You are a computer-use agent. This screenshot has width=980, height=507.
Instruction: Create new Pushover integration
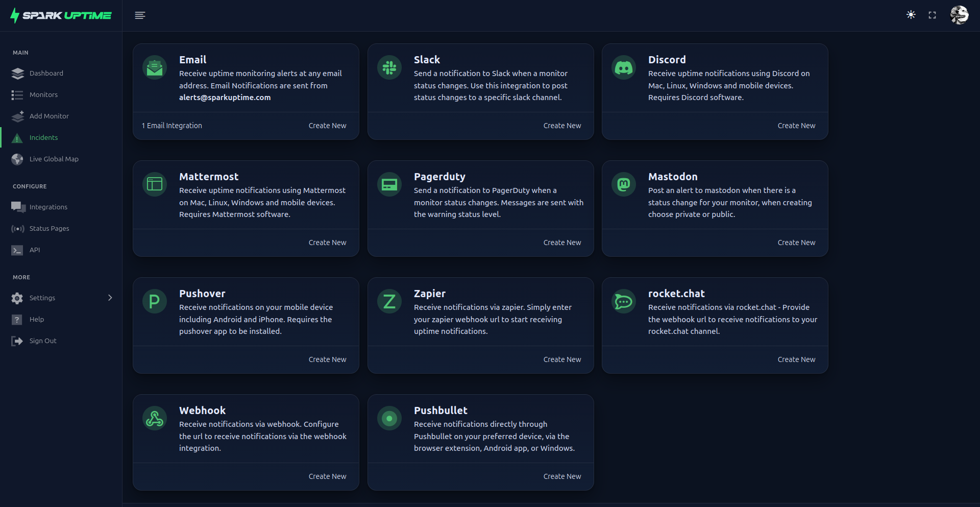(327, 359)
